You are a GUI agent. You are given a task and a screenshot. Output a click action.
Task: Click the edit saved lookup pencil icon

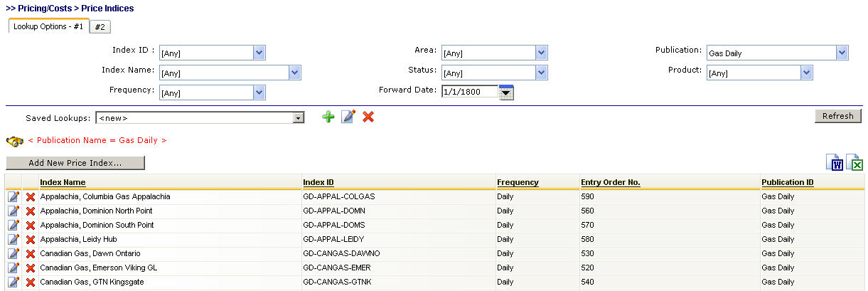coord(348,117)
